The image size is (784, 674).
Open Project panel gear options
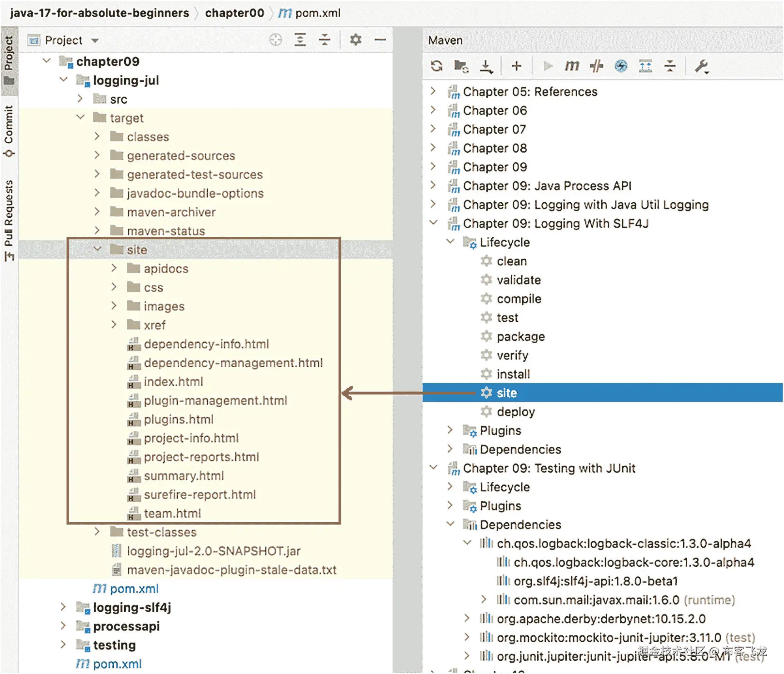pyautogui.click(x=355, y=40)
